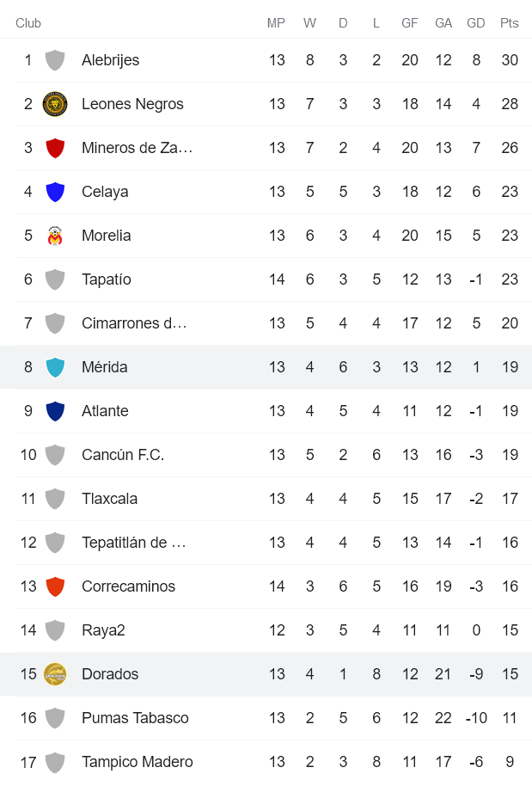Open the Pumas Tabasco team link
This screenshot has width=532, height=792.
point(135,718)
